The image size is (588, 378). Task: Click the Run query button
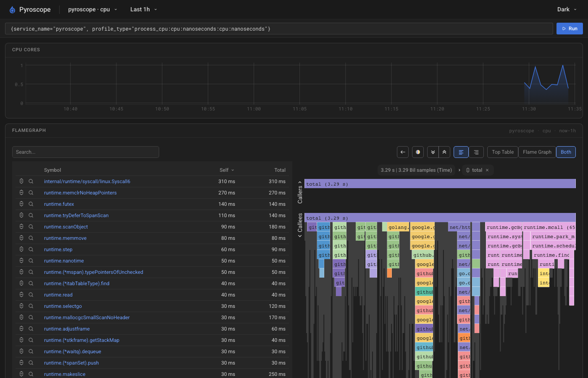coord(570,29)
